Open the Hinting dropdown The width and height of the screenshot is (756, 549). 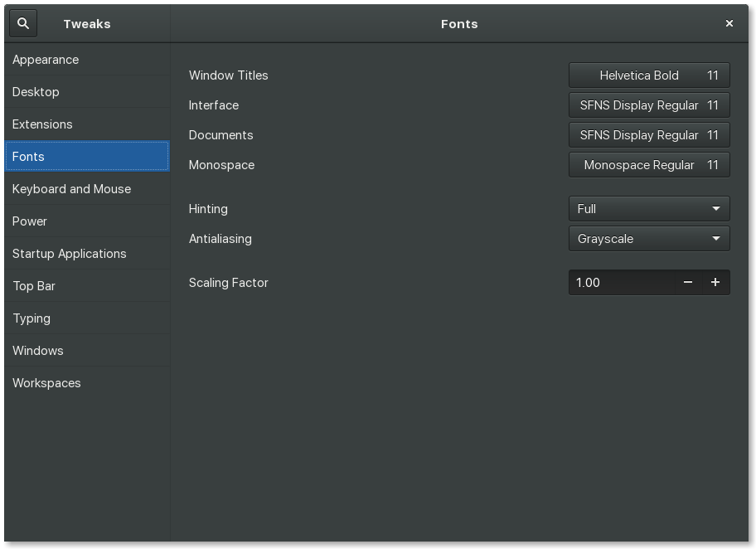[x=649, y=209]
